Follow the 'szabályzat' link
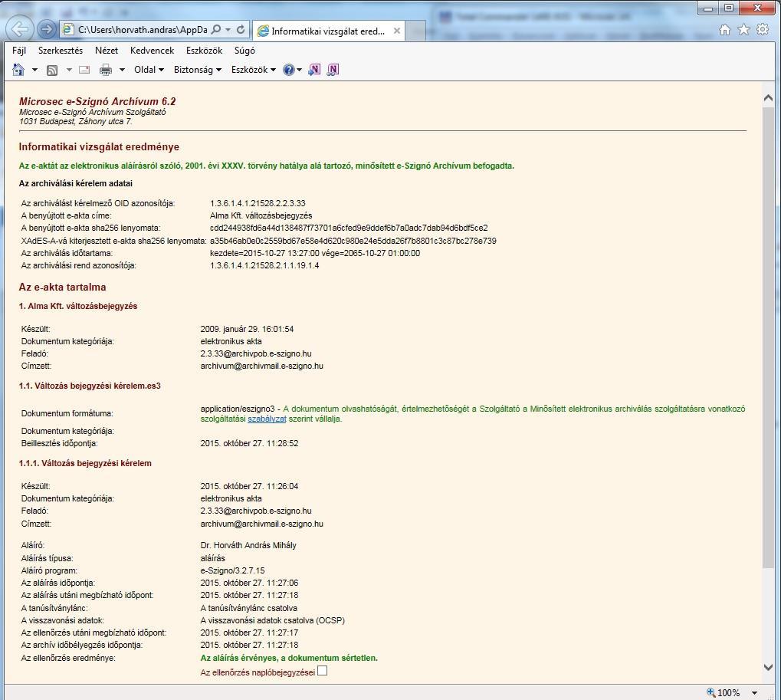Image resolution: width=781 pixels, height=700 pixels. point(267,419)
